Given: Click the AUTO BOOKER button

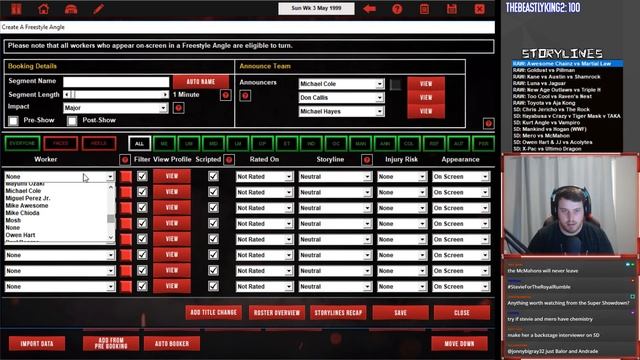Looking at the screenshot, I should pyautogui.click(x=172, y=343).
